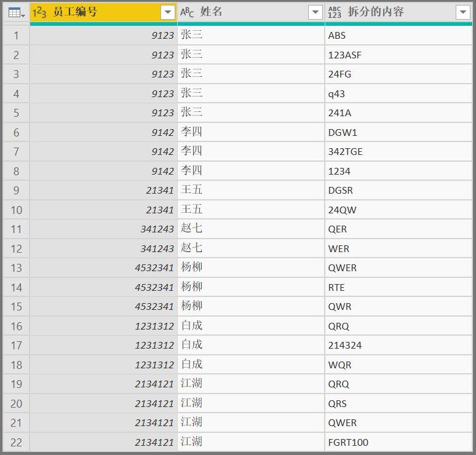This screenshot has width=476, height=455.
Task: Click the 2134121 ID cell in row 22
Action: pos(103,442)
